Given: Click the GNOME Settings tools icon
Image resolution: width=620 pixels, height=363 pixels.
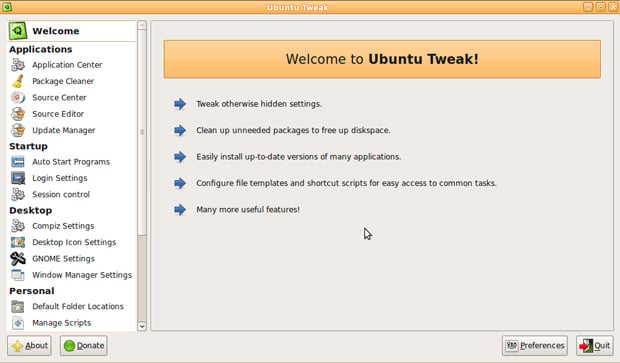Looking at the screenshot, I should (x=18, y=259).
